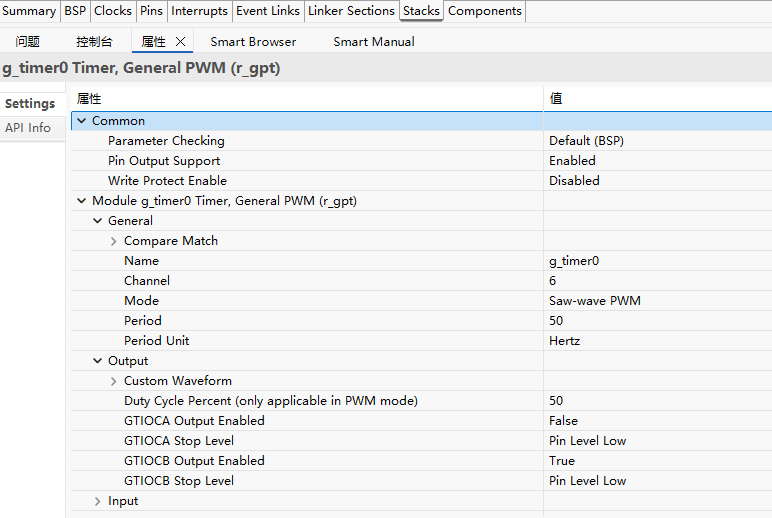
Task: Edit the Mode value Saw-wave PWM
Action: (x=594, y=301)
